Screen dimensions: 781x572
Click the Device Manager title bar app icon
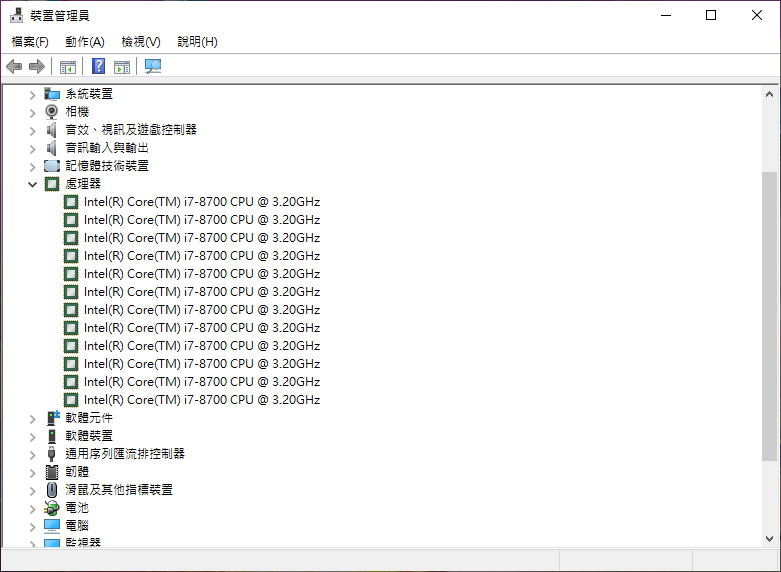(16, 15)
